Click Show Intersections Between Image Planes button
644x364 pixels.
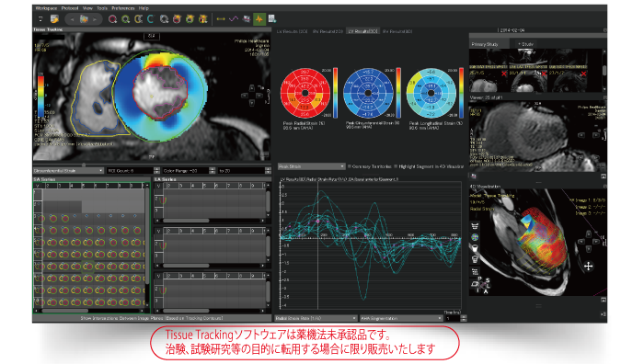[152, 318]
